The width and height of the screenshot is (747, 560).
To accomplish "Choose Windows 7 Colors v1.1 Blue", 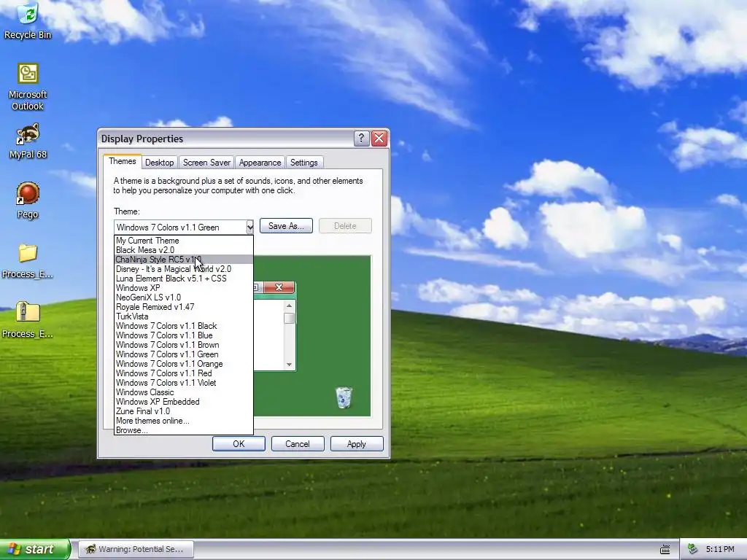I will (184, 335).
